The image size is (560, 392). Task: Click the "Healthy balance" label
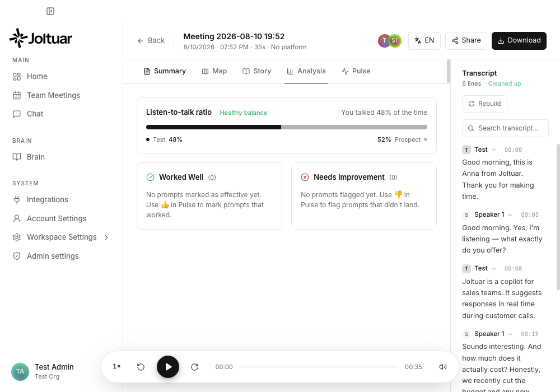click(243, 113)
